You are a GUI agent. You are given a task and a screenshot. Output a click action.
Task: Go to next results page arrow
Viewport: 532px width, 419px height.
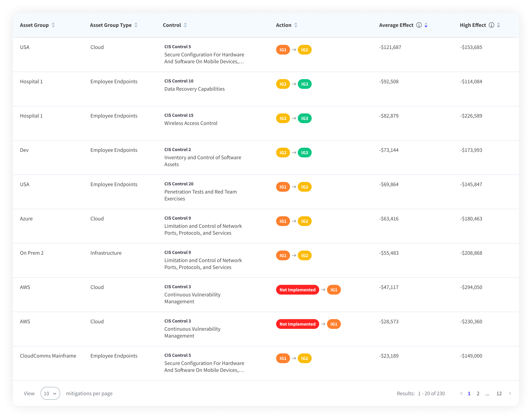510,393
